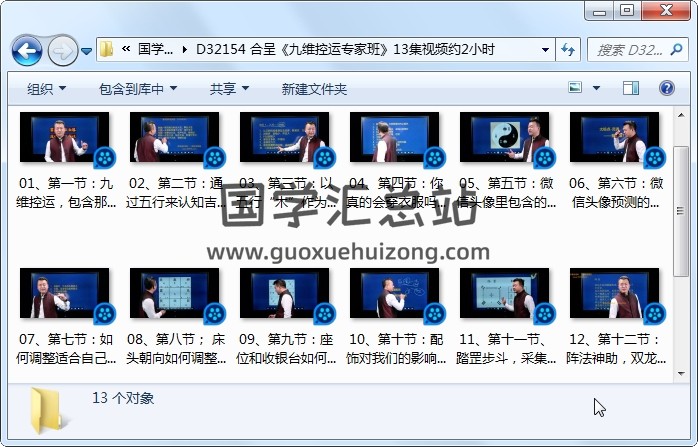Click 新建文件夹 button

(x=314, y=89)
